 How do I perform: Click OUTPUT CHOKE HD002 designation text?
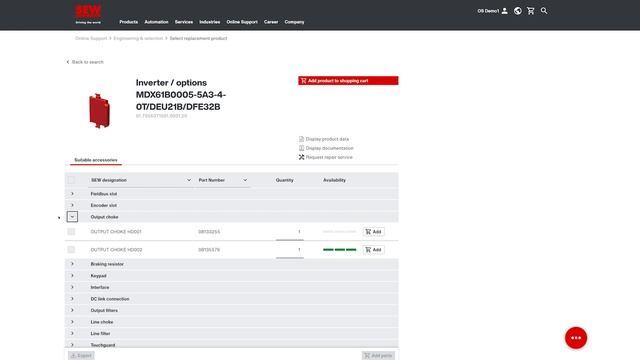tap(116, 250)
